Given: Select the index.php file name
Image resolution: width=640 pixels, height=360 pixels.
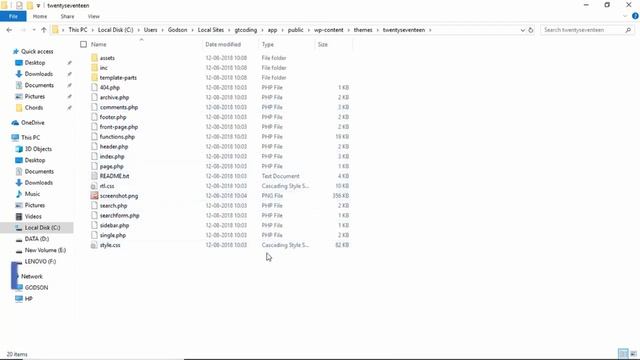Looking at the screenshot, I should pyautogui.click(x=112, y=156).
